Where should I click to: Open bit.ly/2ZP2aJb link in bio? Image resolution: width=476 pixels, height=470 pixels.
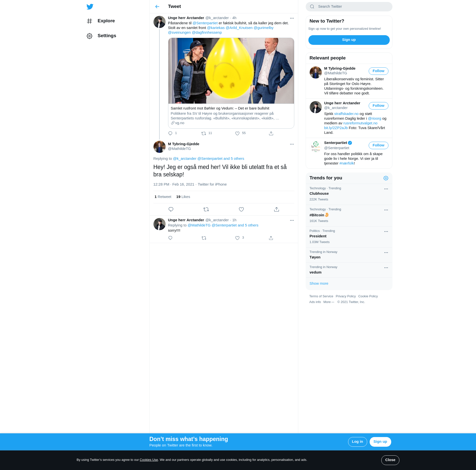coord(336,128)
